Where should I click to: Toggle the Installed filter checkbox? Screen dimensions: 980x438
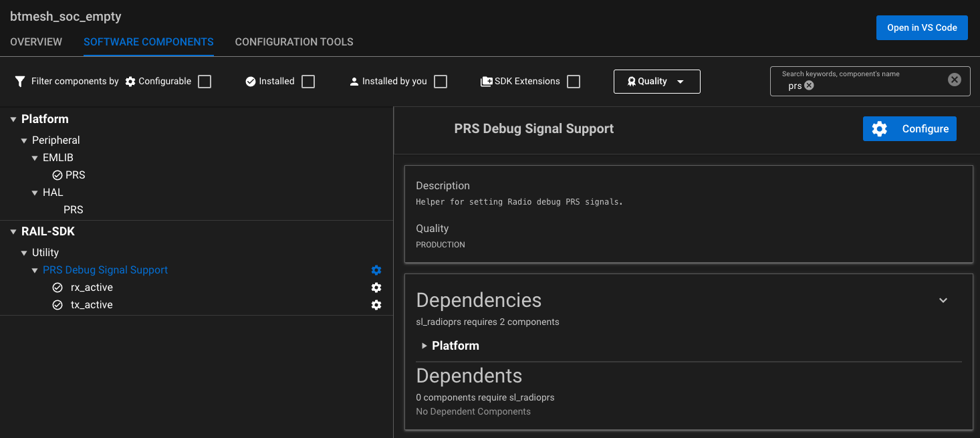click(308, 82)
